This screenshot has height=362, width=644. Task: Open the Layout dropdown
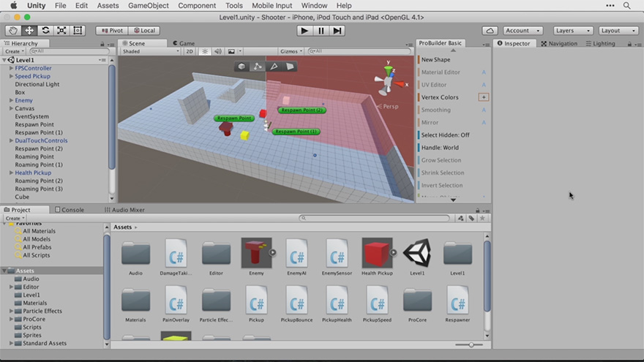click(618, 31)
